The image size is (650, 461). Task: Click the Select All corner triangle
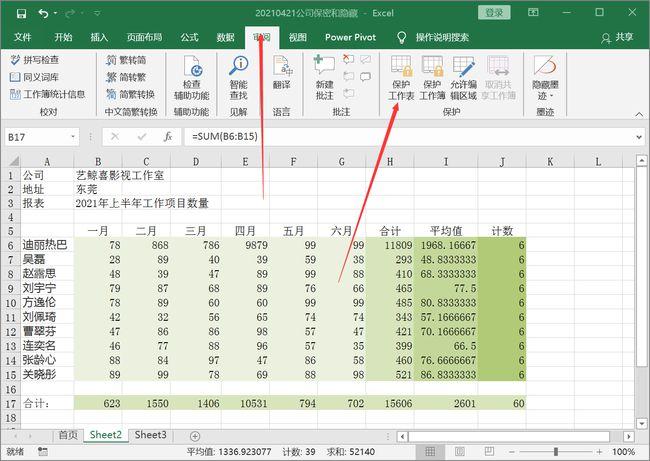(x=13, y=161)
